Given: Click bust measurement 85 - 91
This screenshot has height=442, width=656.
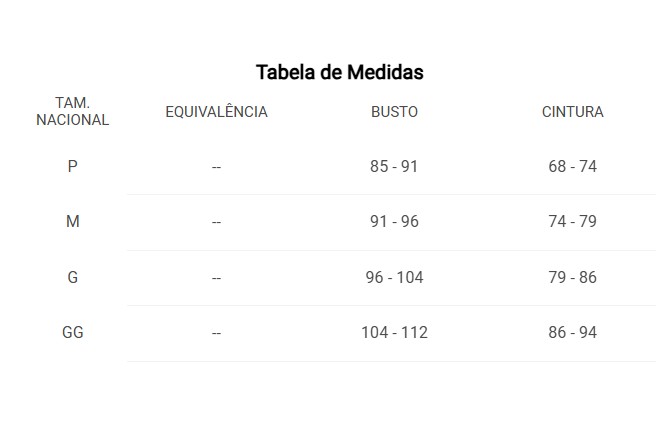Looking at the screenshot, I should point(394,167).
